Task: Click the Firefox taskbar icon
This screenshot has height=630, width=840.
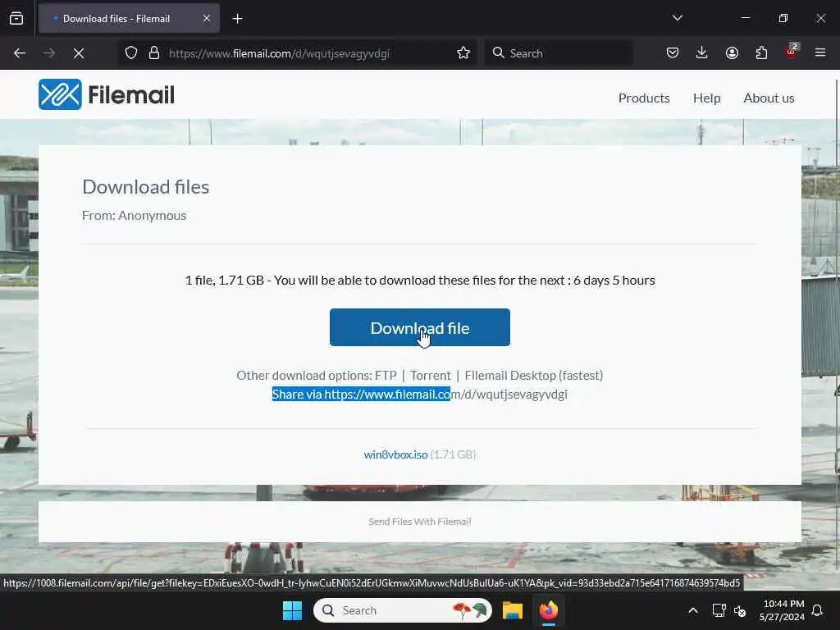Action: (549, 610)
